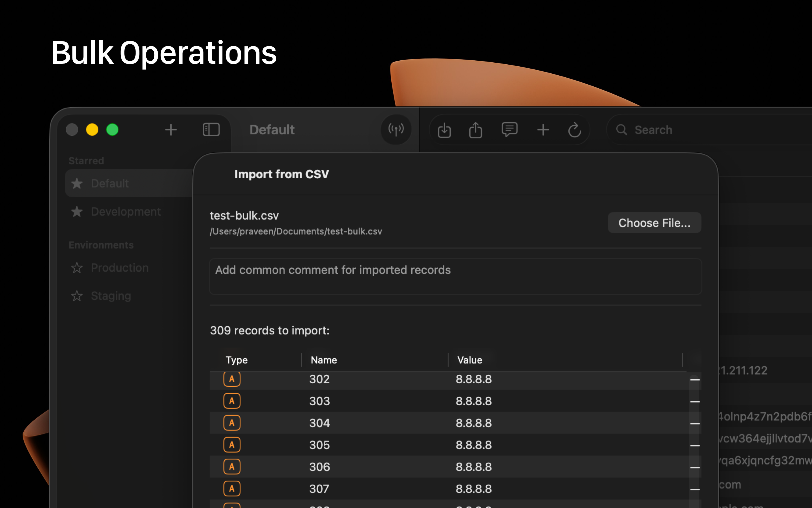Toggle the sidebar panel icon
The height and width of the screenshot is (508, 812).
point(211,130)
